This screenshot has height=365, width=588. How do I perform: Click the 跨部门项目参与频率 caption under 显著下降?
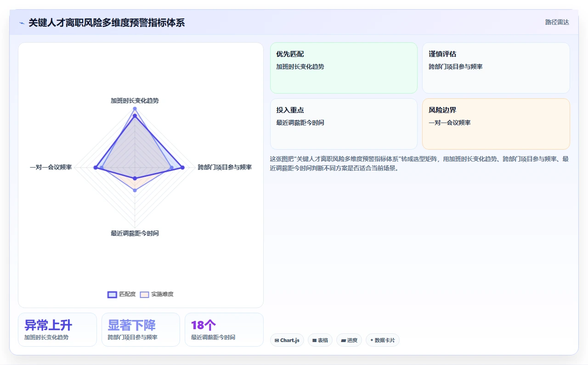133,337
